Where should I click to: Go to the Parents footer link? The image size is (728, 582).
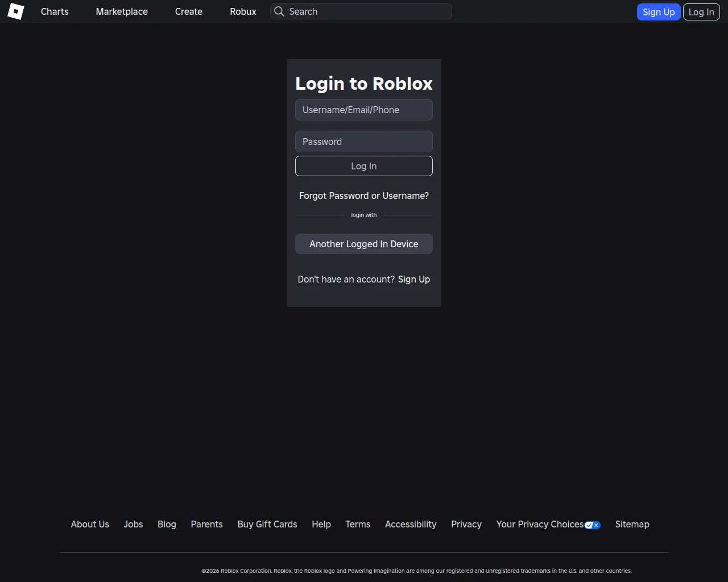tap(206, 524)
